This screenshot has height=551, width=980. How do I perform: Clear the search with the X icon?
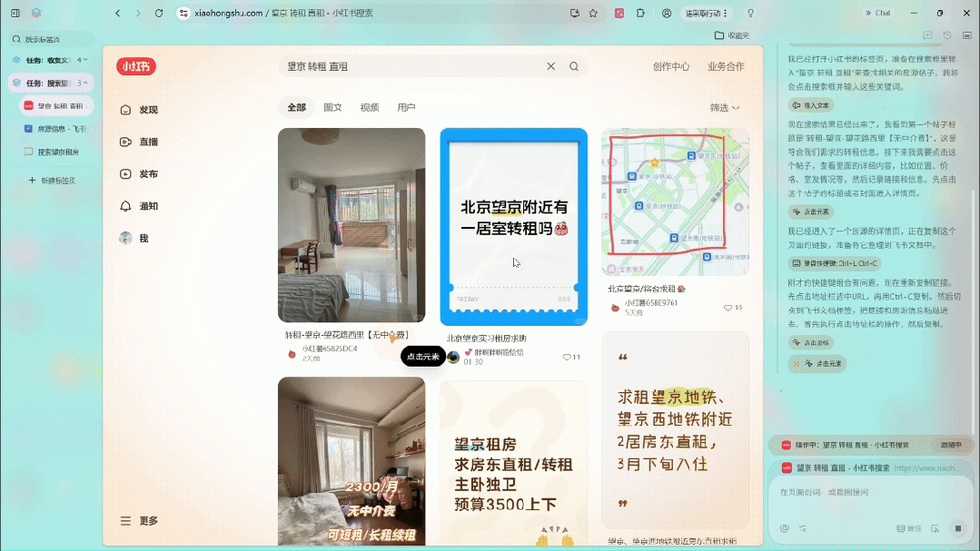tap(551, 66)
